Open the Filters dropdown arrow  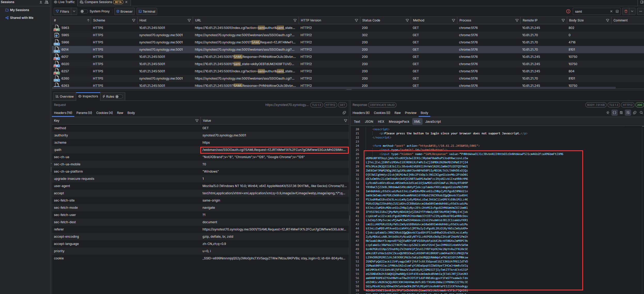click(74, 11)
